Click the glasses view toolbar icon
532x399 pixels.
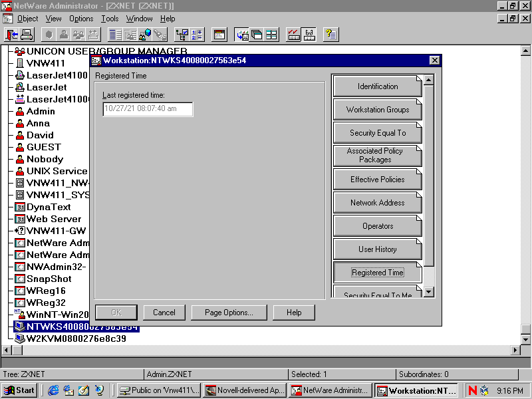309,35
